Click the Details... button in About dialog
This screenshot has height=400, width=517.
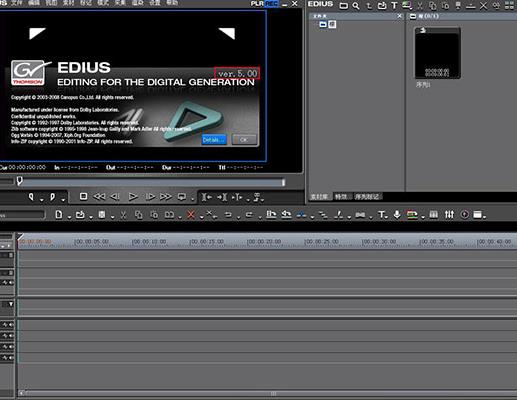[x=214, y=140]
